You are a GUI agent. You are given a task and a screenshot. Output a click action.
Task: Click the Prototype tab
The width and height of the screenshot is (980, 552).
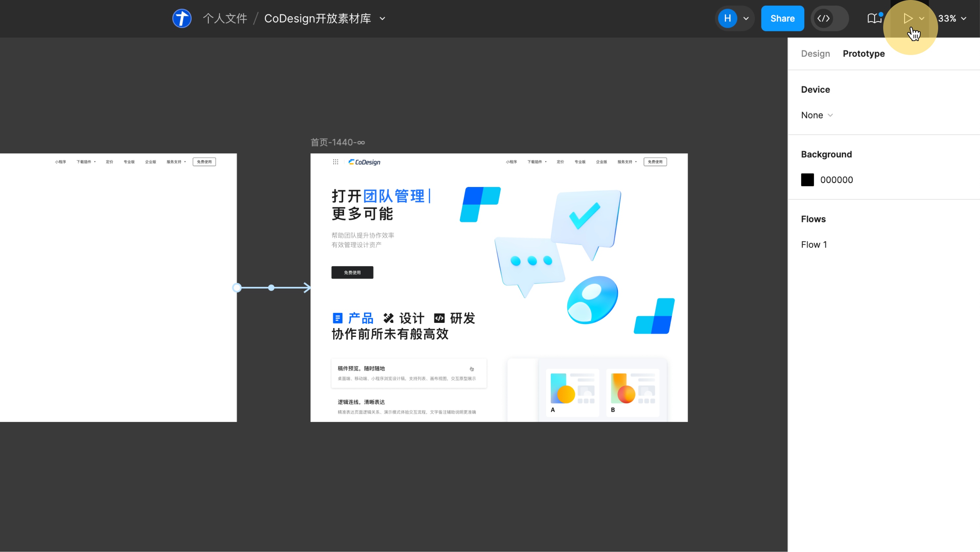[x=864, y=53]
